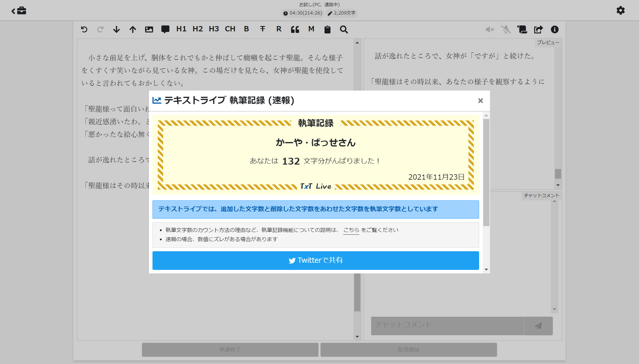Apply CH chapter format
639x364 pixels.
pos(230,29)
